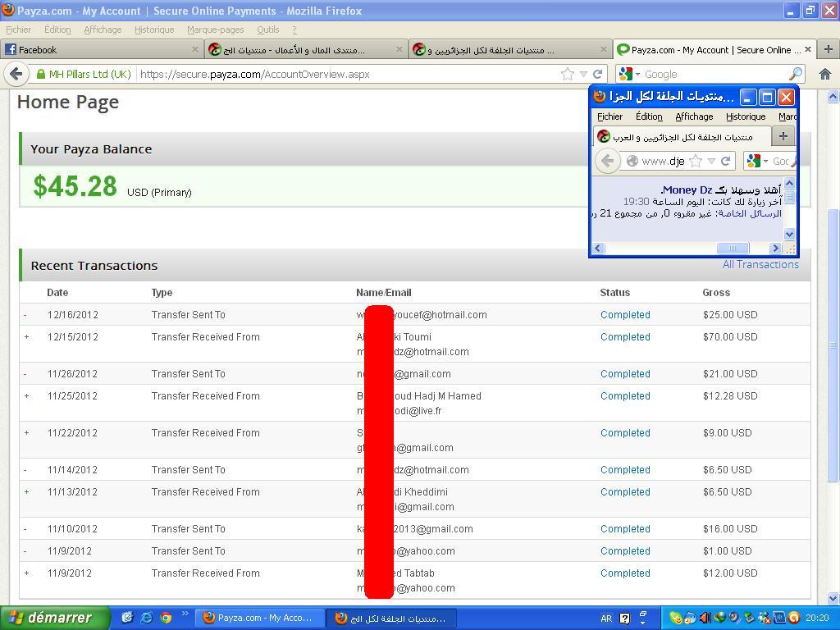Open Completed status for 11/26/2012 transaction
Image resolution: width=840 pixels, height=630 pixels.
pos(625,373)
